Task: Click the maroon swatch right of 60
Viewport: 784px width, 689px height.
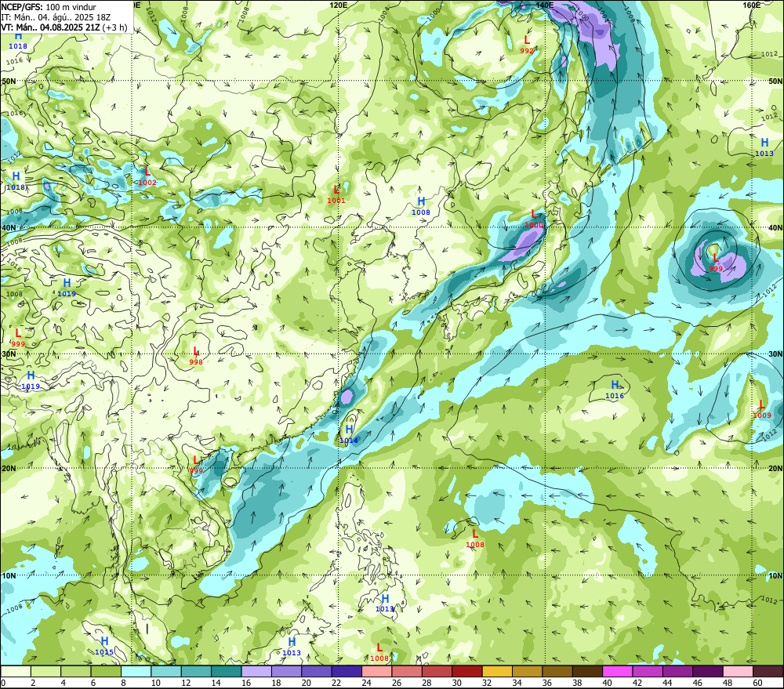Action: [x=768, y=671]
